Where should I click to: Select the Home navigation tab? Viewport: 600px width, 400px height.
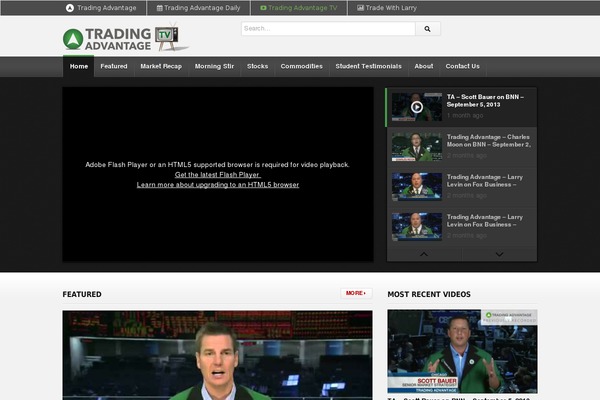(x=78, y=66)
